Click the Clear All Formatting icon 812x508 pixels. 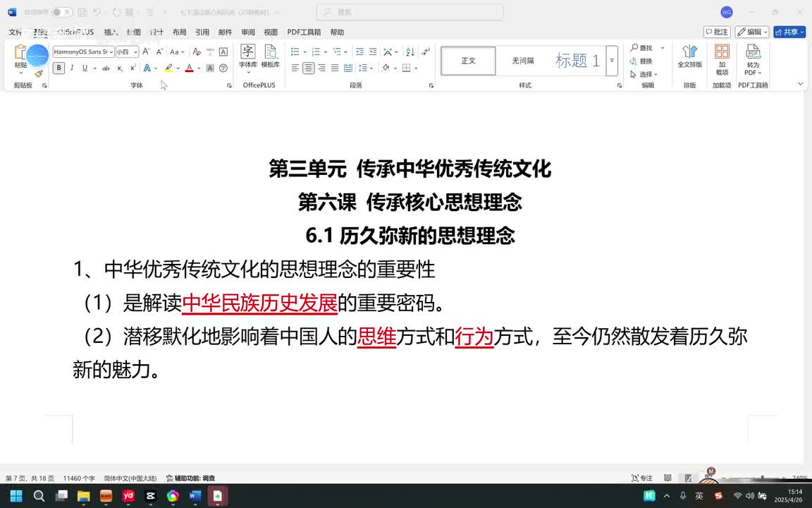coord(196,52)
